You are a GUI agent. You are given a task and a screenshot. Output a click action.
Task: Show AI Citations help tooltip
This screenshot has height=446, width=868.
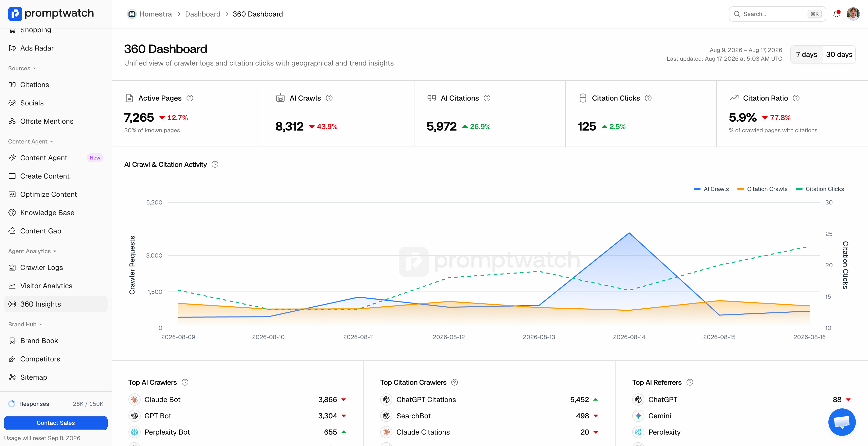click(487, 98)
